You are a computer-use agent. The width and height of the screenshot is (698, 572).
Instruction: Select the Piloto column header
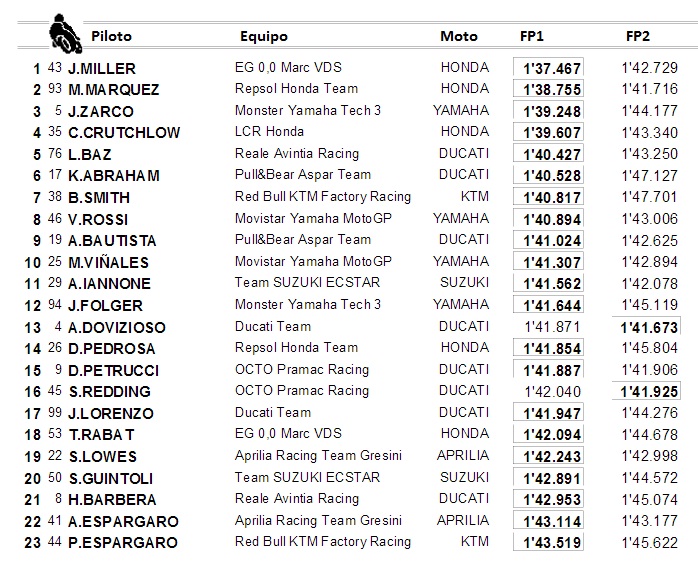point(111,36)
